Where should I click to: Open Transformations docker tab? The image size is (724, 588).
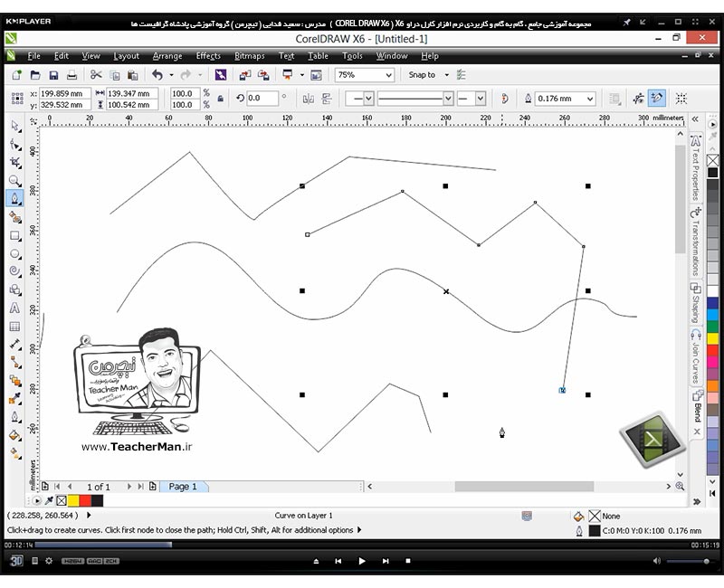(x=696, y=242)
